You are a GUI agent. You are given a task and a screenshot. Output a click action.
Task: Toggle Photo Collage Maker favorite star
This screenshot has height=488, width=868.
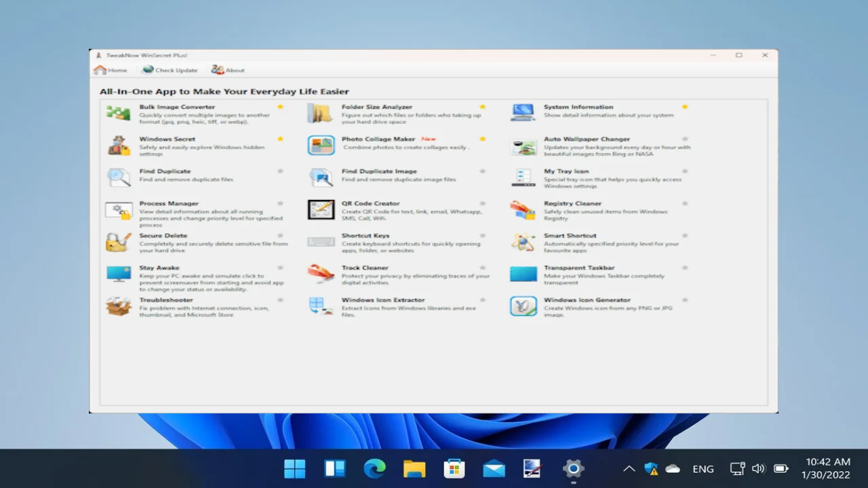click(x=483, y=139)
